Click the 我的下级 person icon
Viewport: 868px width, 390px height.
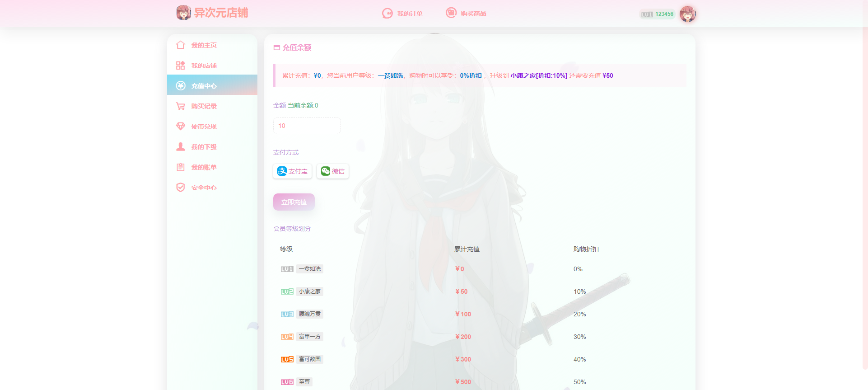(181, 146)
